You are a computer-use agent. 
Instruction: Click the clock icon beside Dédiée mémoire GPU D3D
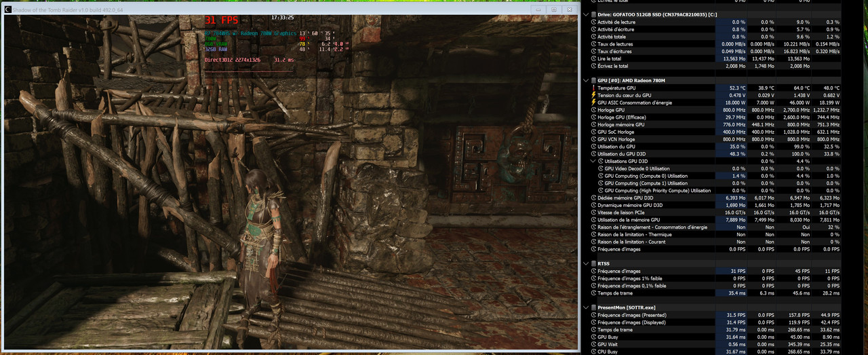pos(594,198)
